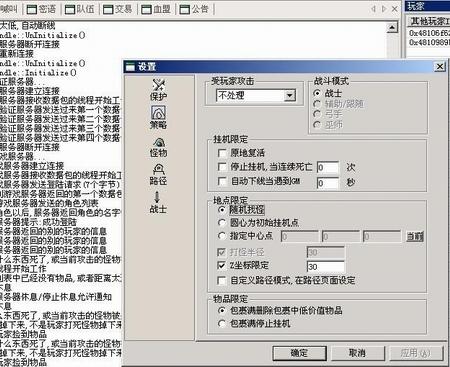Open the 怪物 monster settings icon
Screen dimensions: 450x367
tap(158, 147)
